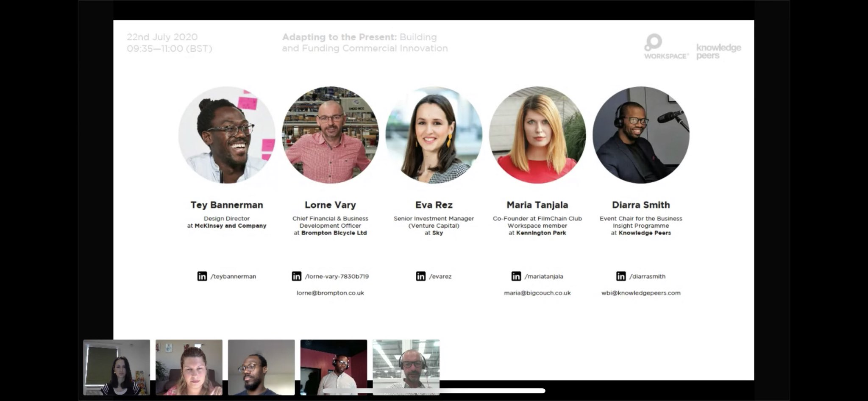Click the name 'Lorne Vary'

click(331, 205)
